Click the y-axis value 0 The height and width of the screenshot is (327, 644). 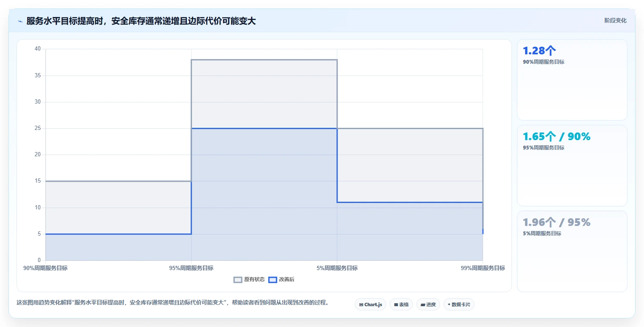pos(39,260)
